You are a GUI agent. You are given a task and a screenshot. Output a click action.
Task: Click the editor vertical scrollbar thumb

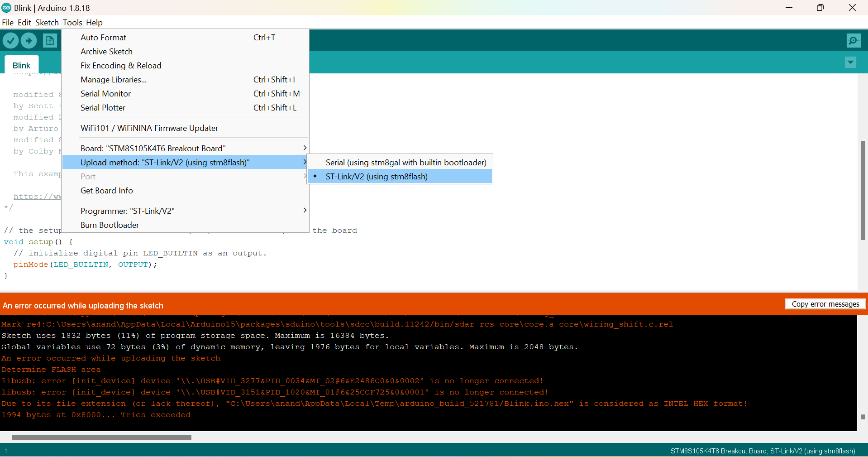tap(863, 190)
